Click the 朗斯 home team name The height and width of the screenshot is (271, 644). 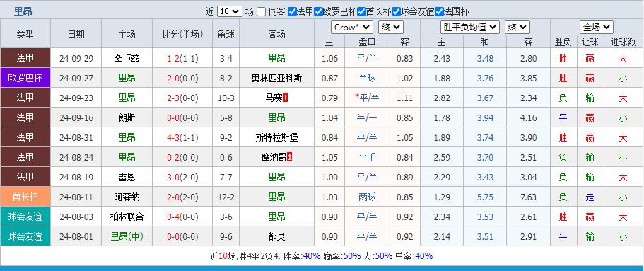pos(127,117)
